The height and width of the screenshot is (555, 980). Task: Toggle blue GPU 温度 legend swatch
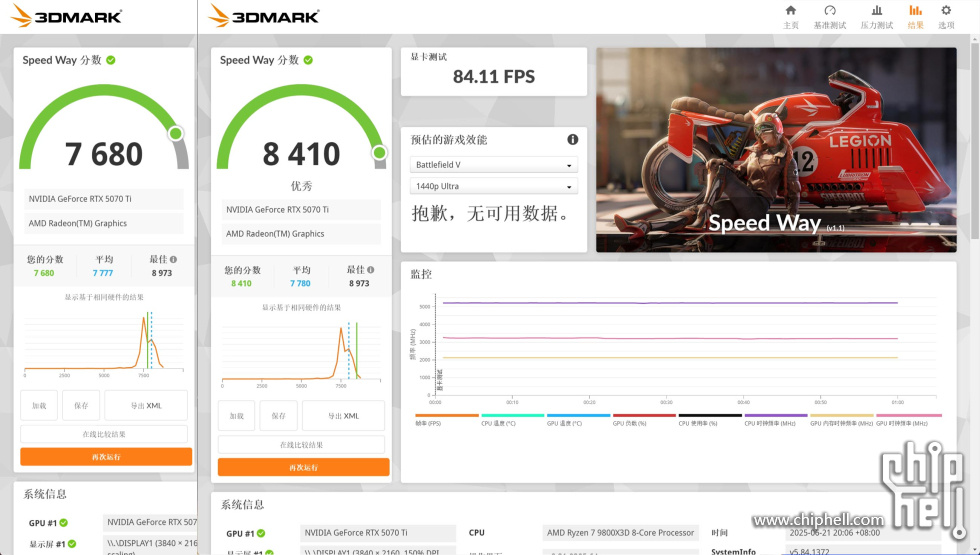(x=579, y=415)
